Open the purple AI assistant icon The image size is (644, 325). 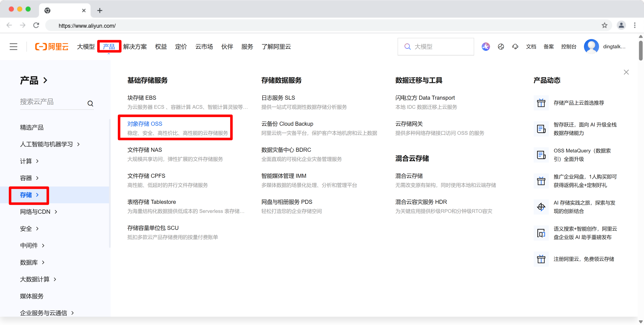point(486,47)
